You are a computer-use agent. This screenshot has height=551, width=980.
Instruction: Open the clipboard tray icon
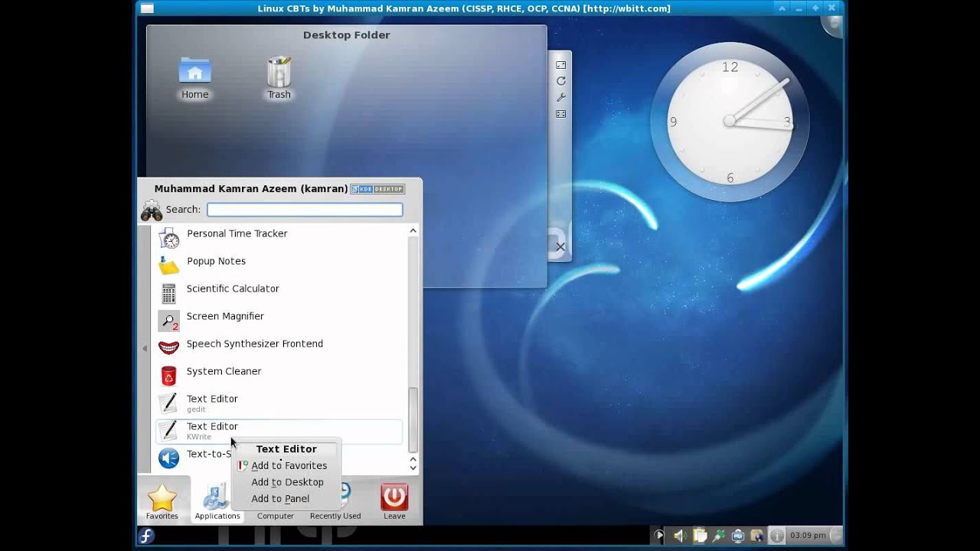(x=699, y=536)
